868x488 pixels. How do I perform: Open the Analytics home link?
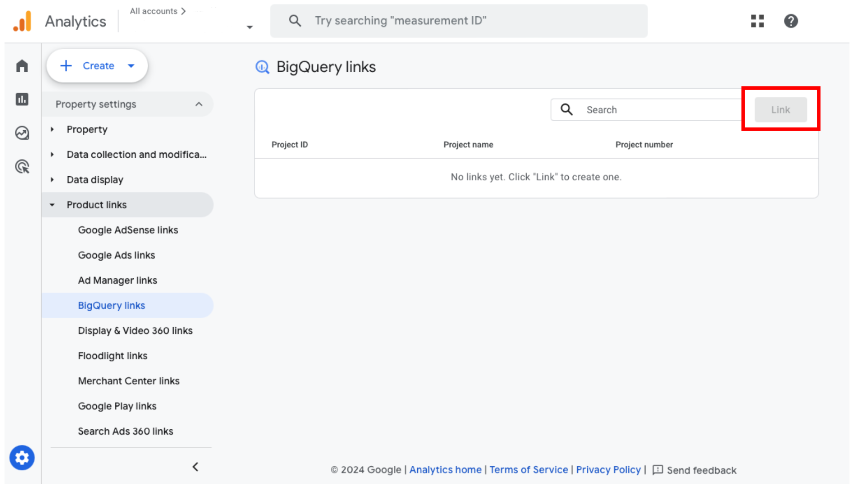click(x=445, y=470)
